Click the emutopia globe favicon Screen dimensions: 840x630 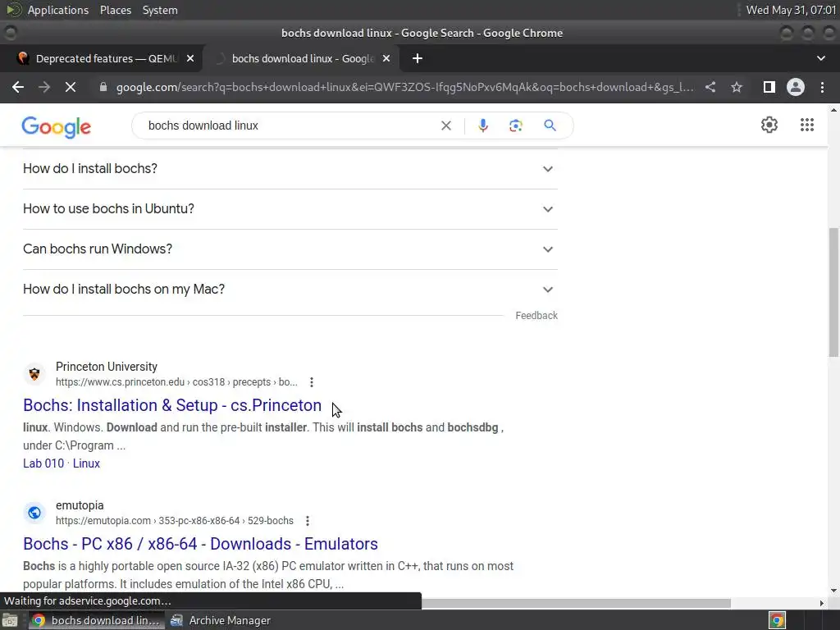(x=34, y=513)
